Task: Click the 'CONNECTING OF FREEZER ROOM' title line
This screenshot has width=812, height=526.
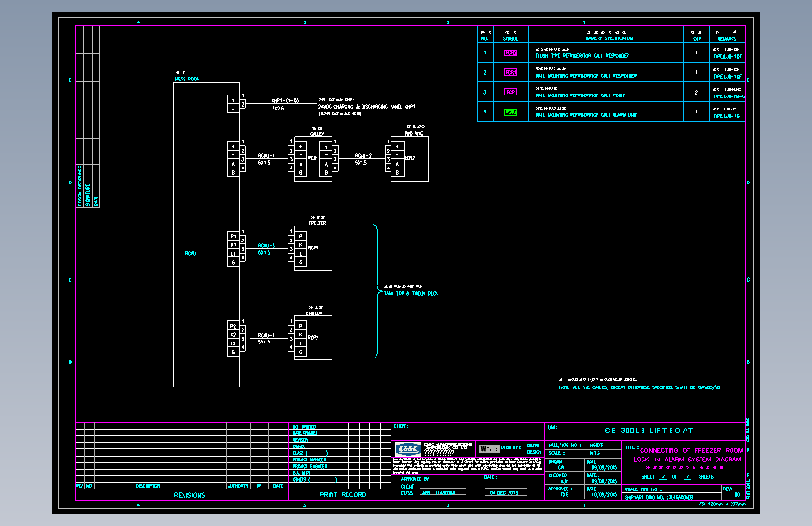Action: (x=691, y=450)
